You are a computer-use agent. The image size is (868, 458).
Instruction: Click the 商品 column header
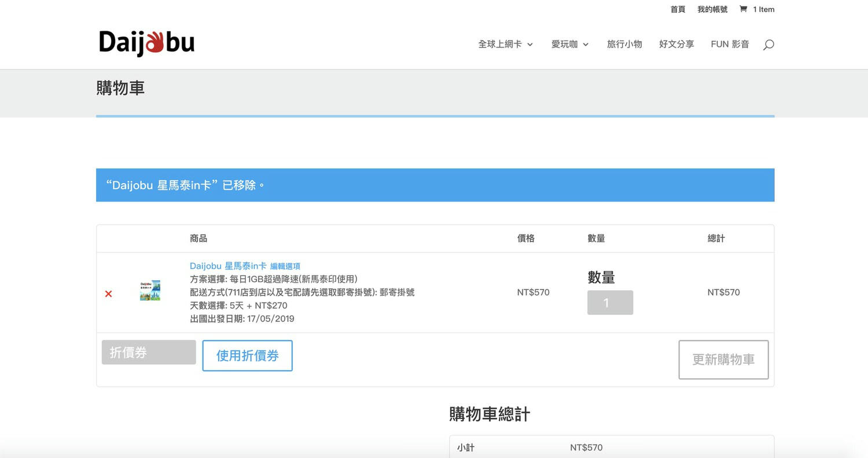(x=198, y=239)
